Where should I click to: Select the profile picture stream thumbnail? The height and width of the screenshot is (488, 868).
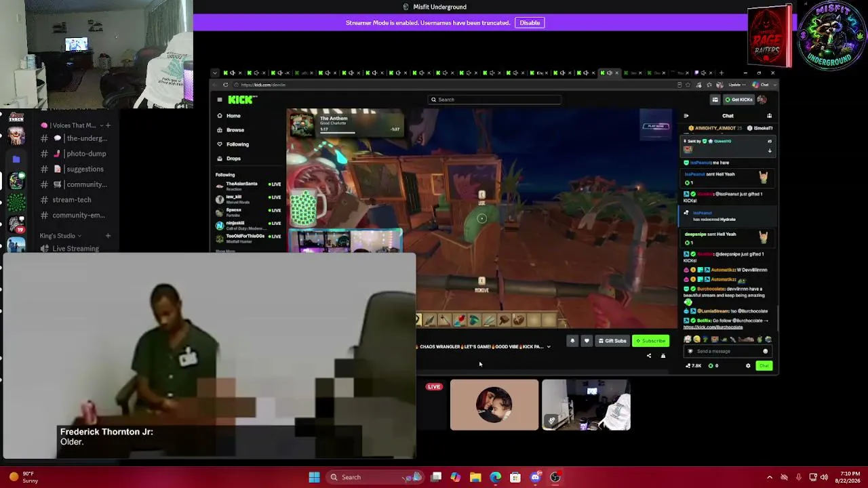pos(494,405)
